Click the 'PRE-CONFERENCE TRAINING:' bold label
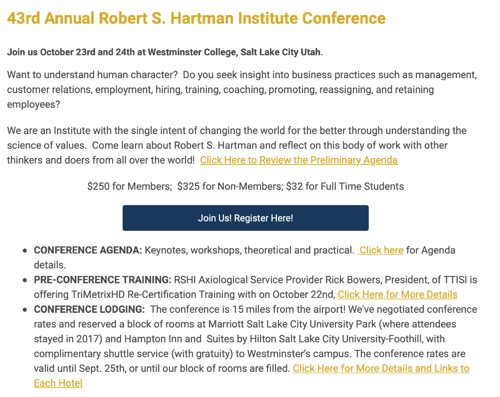This screenshot has height=397, width=500. click(x=103, y=280)
